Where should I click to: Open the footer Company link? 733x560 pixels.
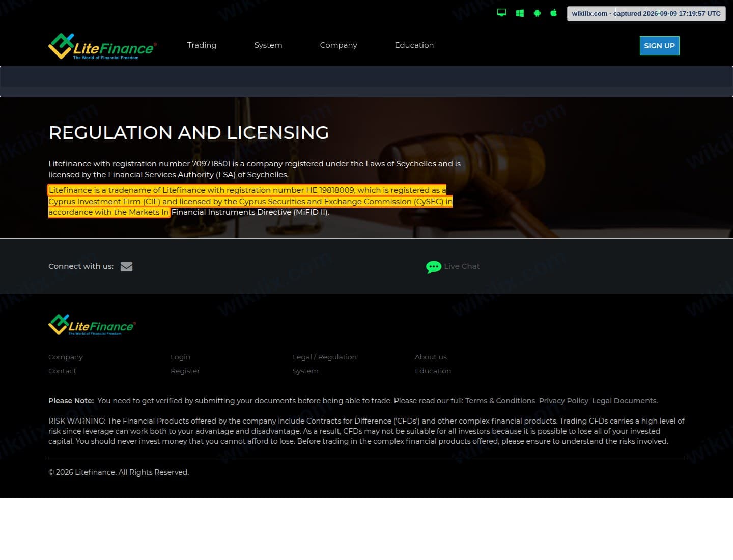pyautogui.click(x=65, y=357)
